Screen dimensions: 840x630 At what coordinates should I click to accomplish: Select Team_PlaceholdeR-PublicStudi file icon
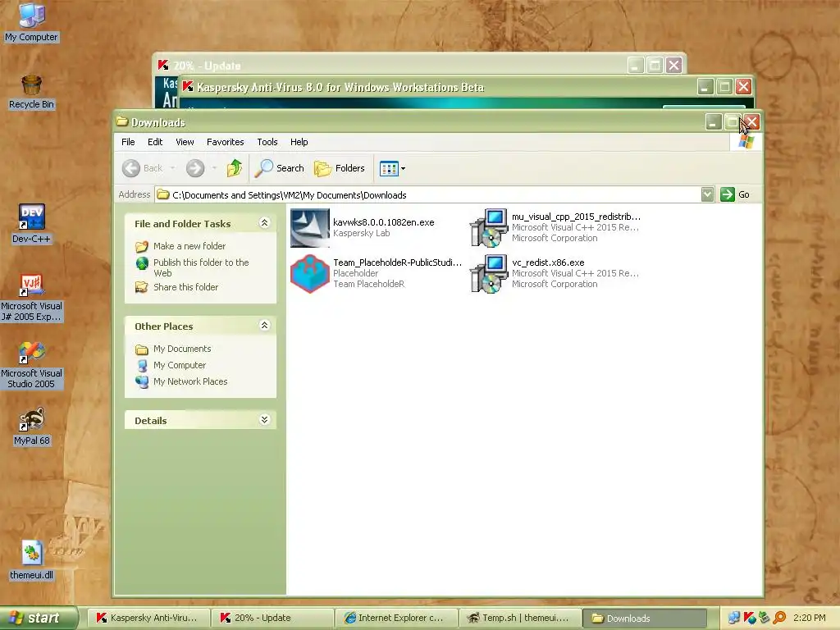tap(309, 273)
